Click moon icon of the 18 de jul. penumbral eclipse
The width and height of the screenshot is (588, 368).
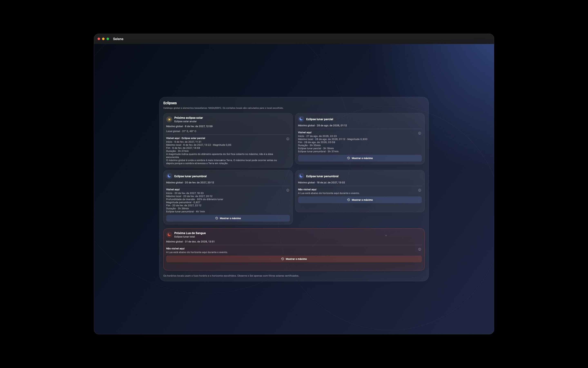tap(301, 176)
